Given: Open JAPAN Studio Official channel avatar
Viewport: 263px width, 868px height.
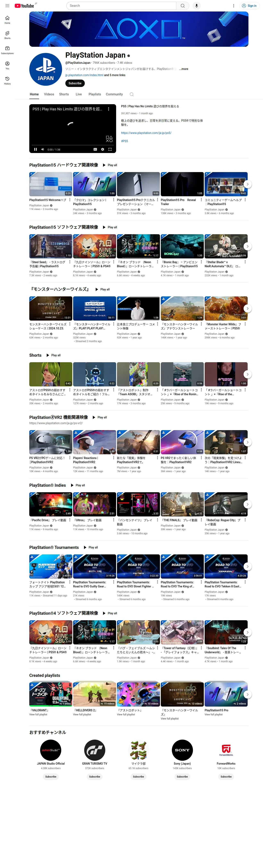Looking at the screenshot, I should 51,750.
